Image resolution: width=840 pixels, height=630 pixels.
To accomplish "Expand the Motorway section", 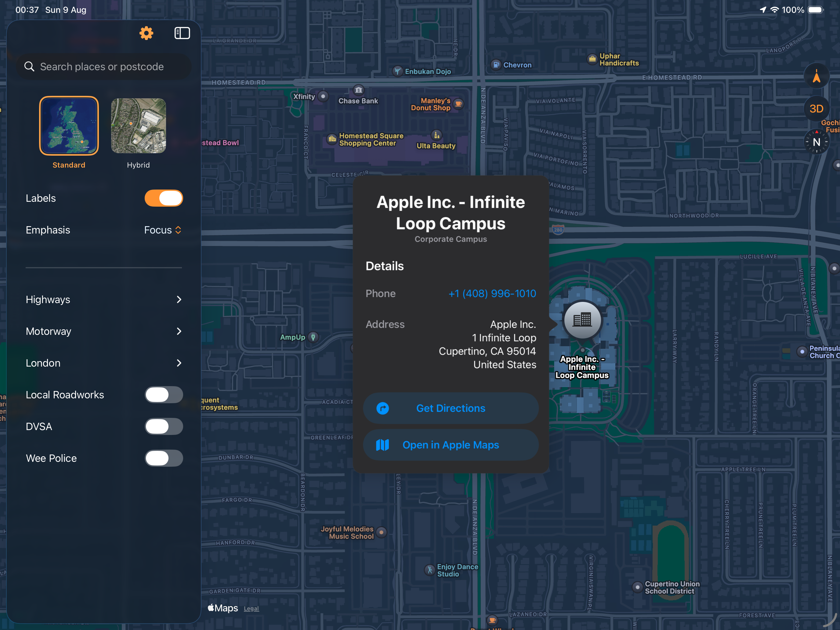I will pos(104,331).
